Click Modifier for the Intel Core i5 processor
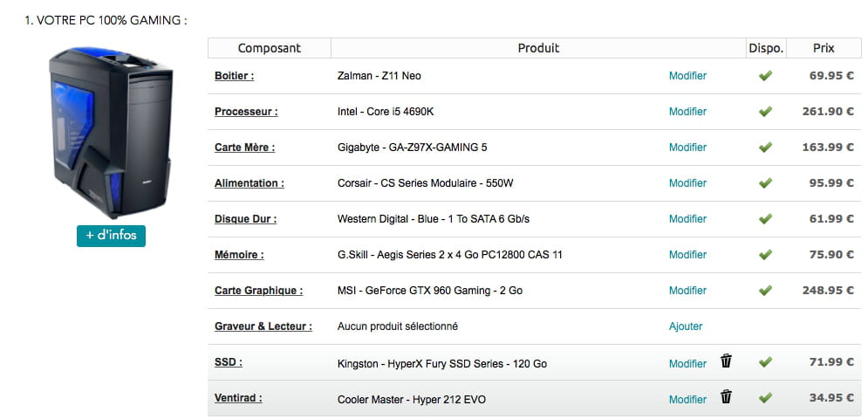This screenshot has width=868, height=419. click(687, 112)
